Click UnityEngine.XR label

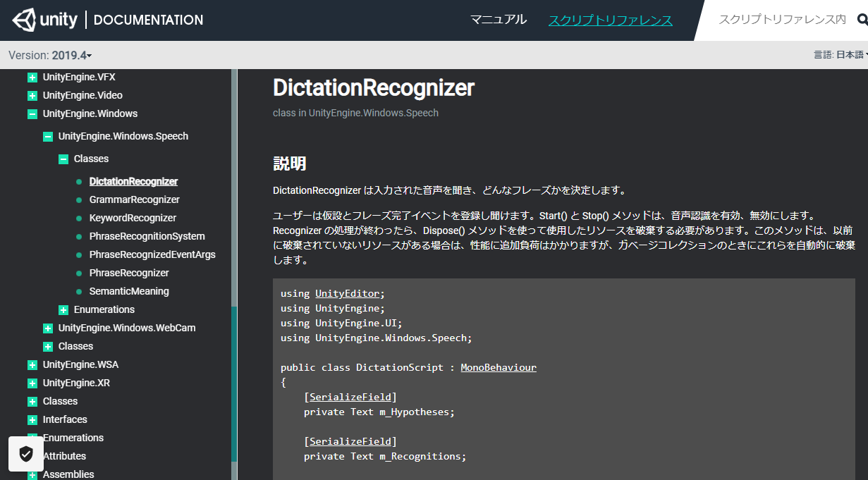[76, 383]
